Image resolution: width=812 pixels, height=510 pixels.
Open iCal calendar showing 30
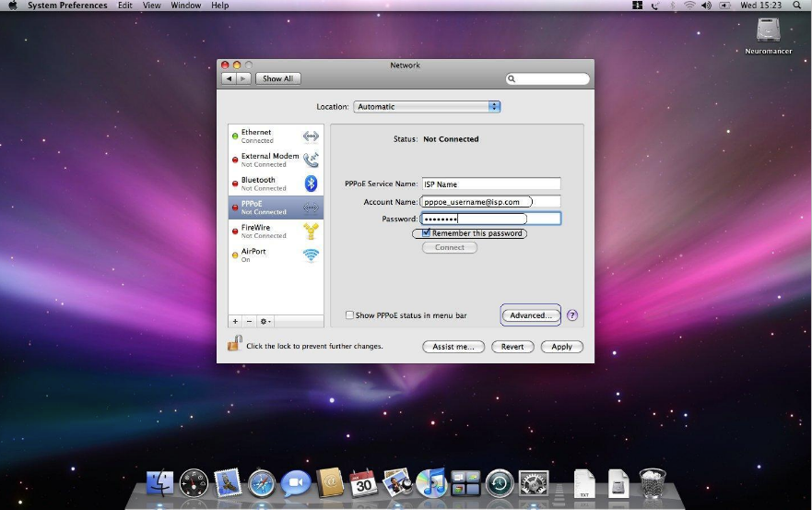click(x=363, y=483)
